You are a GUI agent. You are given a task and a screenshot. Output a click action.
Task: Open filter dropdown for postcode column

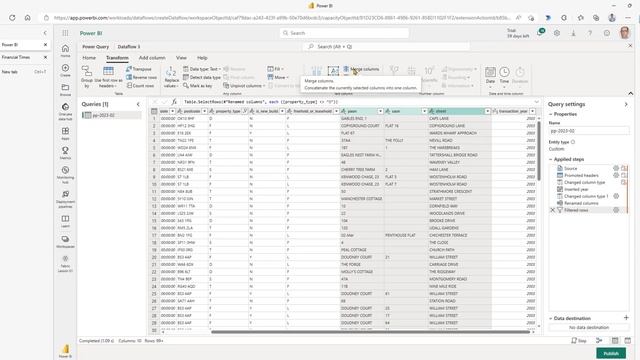pyautogui.click(x=204, y=111)
